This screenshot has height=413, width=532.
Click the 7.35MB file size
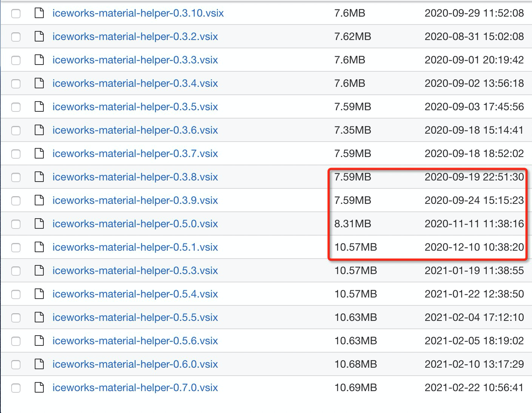353,130
